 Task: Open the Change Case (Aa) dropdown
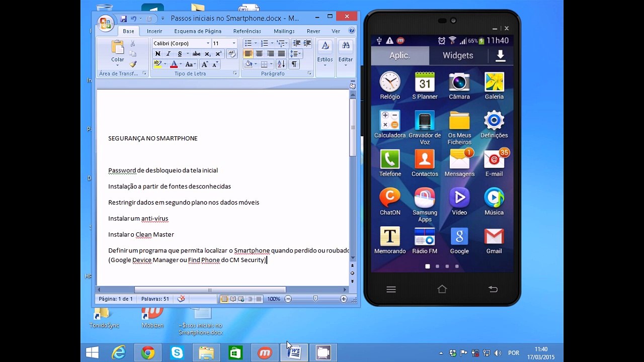pos(191,64)
